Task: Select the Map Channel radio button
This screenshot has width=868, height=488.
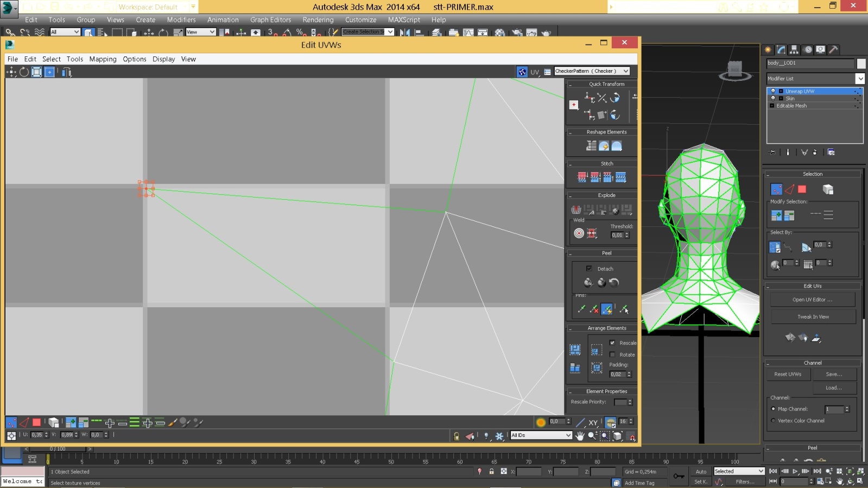Action: click(773, 409)
